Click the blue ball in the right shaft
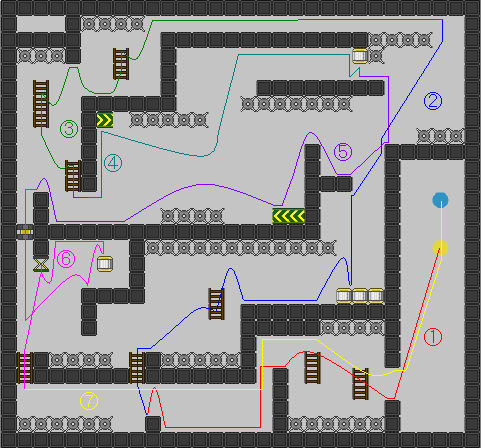 coord(440,200)
